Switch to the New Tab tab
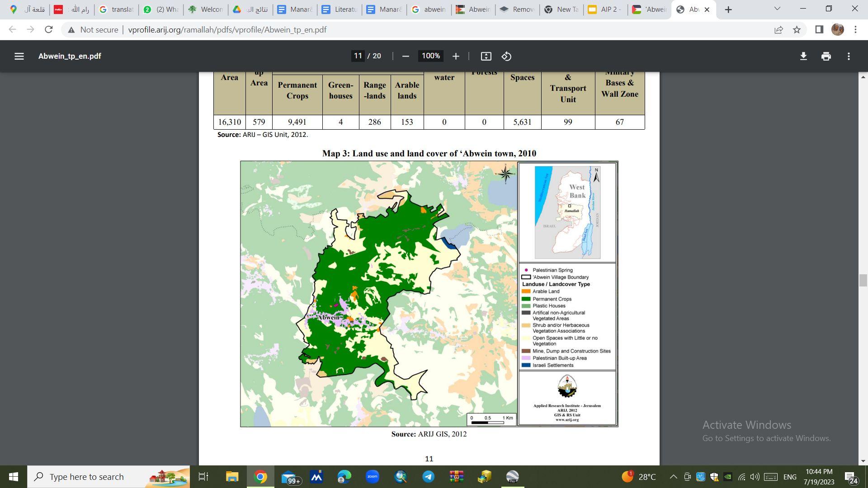Screen dimensions: 868x488 click(561, 9)
